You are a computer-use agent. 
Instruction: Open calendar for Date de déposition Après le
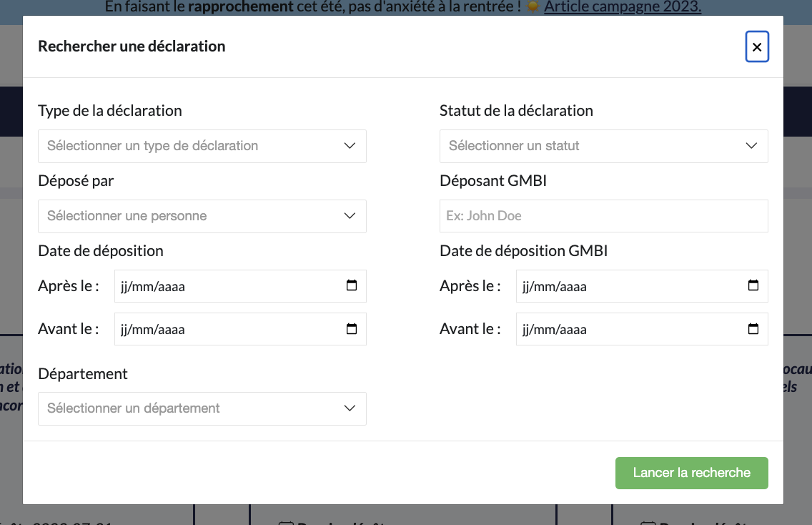pos(352,286)
